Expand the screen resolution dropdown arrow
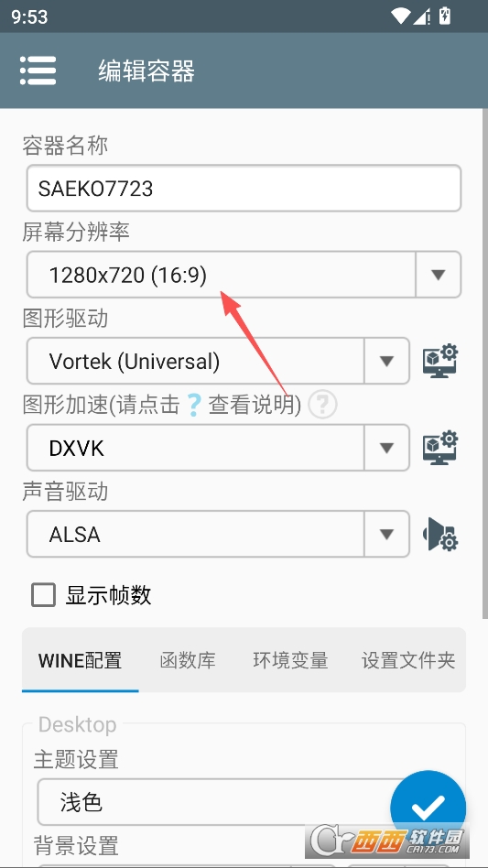The height and width of the screenshot is (868, 488). coord(439,275)
